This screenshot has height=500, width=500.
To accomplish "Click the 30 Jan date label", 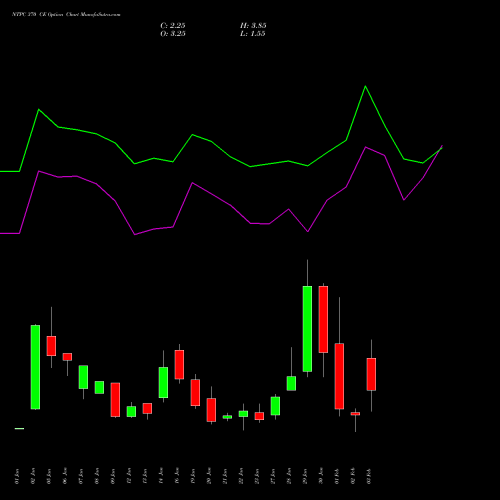I will tap(321, 476).
